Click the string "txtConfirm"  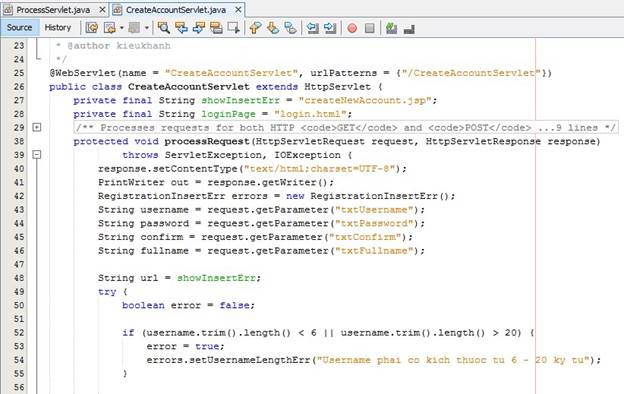pyautogui.click(x=365, y=237)
